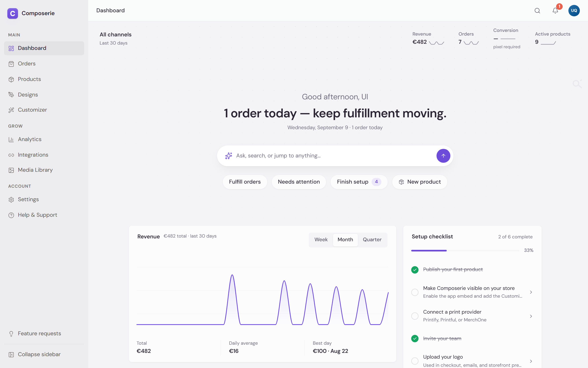Click the Collapse sidebar panel icon
Viewport: 588px width, 368px height.
pos(11,355)
